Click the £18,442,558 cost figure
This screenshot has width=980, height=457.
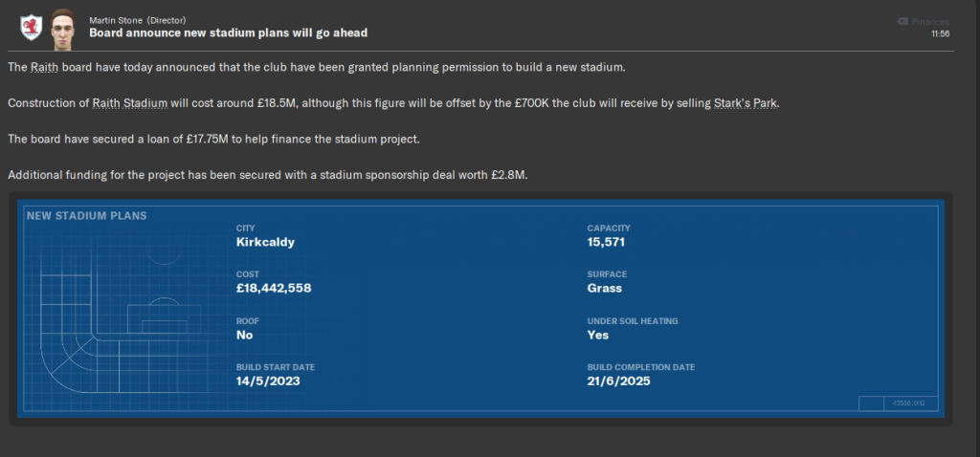tap(274, 288)
